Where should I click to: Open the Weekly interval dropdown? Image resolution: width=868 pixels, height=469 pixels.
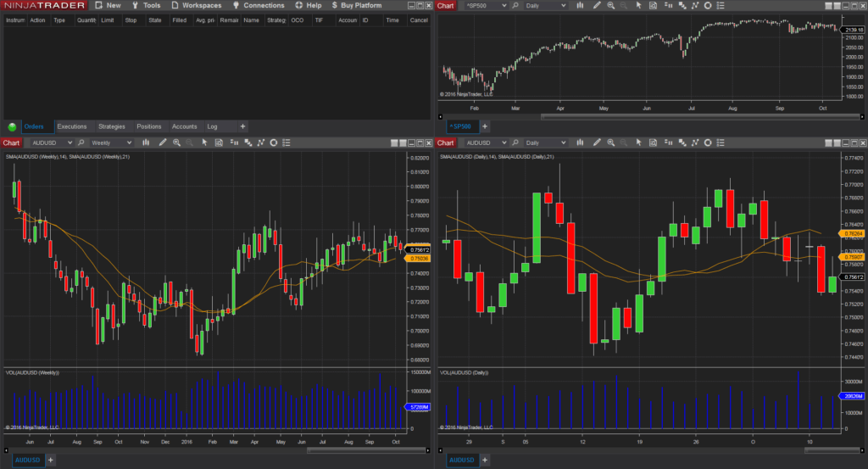111,142
